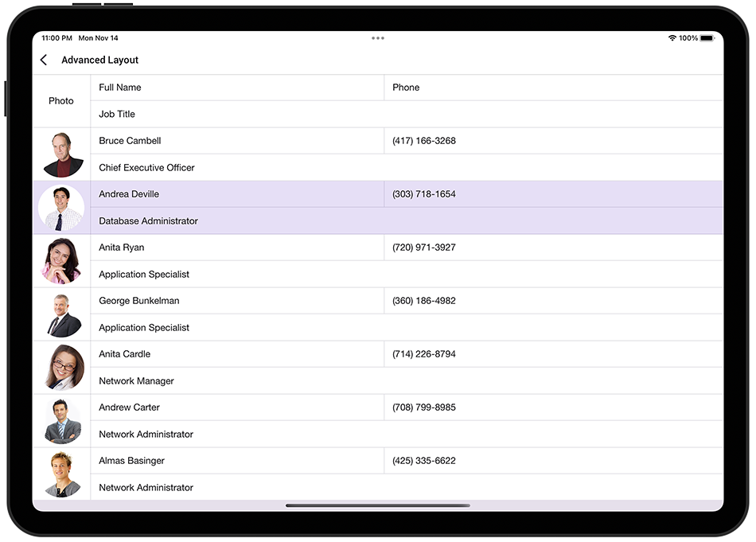
Task: Open Bruce Cambell's profile photo
Action: click(61, 154)
